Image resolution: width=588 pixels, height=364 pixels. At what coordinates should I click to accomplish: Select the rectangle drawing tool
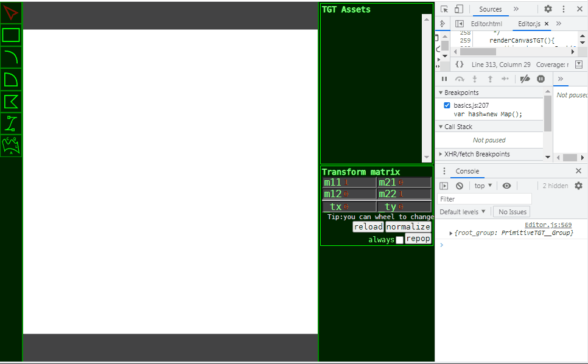click(x=11, y=35)
